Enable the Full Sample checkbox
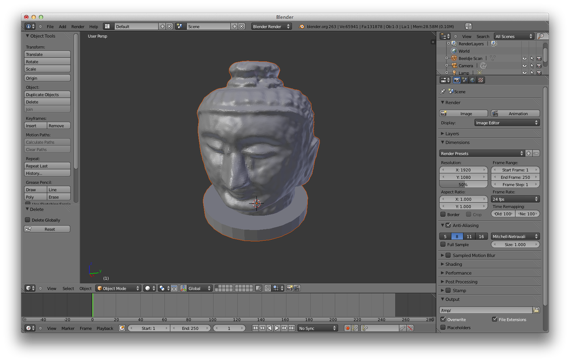The image size is (570, 362). (x=443, y=245)
